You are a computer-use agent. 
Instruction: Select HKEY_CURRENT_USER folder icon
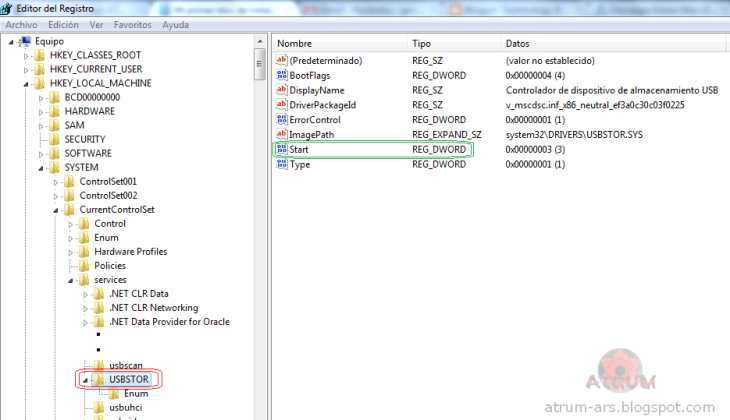40,69
